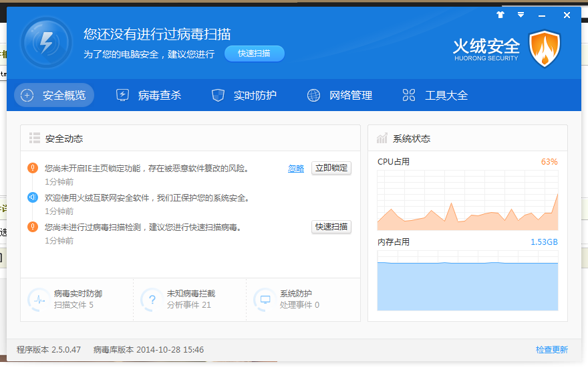The height and width of the screenshot is (368, 588).
Task: Switch to the 安全概览 tab
Action: coord(54,95)
